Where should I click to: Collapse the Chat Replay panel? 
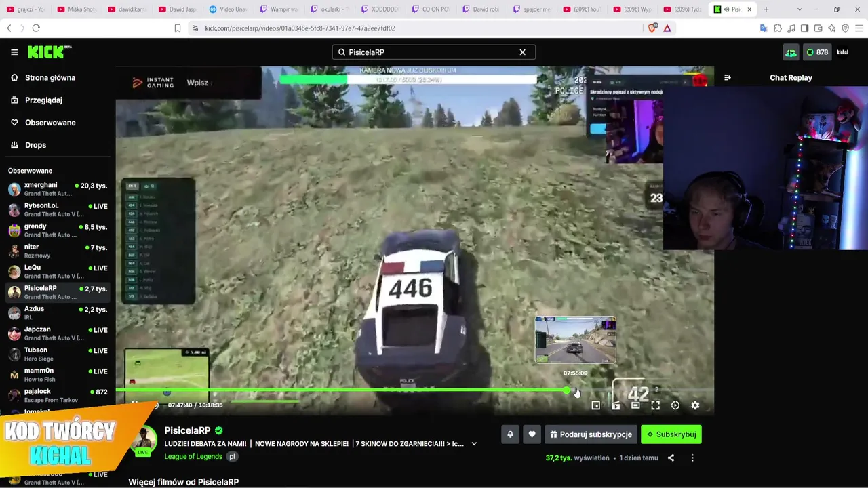(x=727, y=77)
